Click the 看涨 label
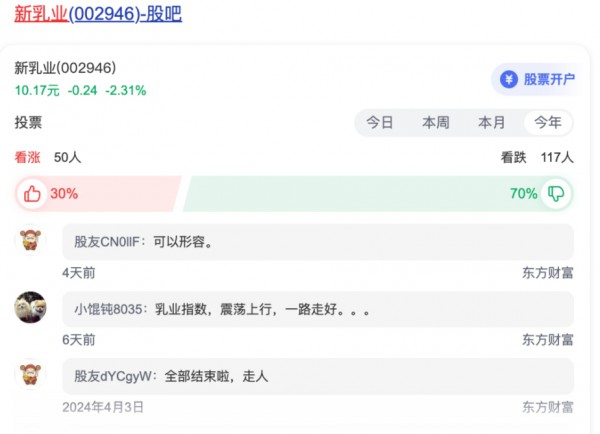600x434 pixels. 27,157
